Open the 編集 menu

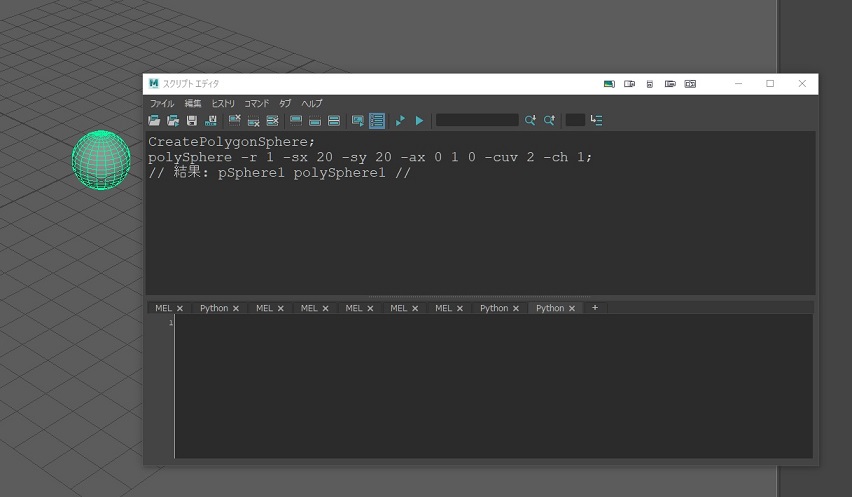(192, 103)
